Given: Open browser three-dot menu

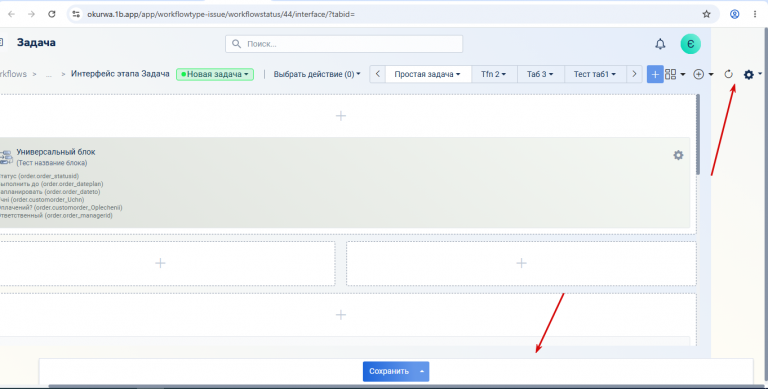Looking at the screenshot, I should pyautogui.click(x=755, y=14).
